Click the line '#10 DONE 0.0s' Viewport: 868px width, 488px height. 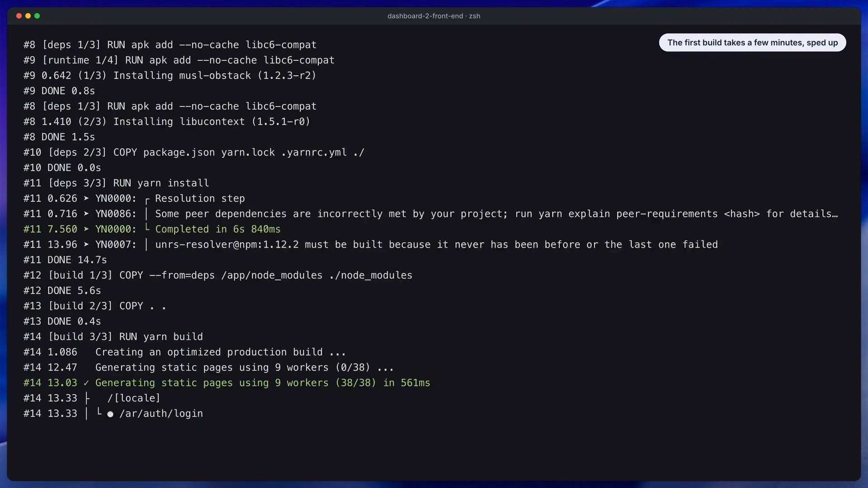click(x=62, y=168)
